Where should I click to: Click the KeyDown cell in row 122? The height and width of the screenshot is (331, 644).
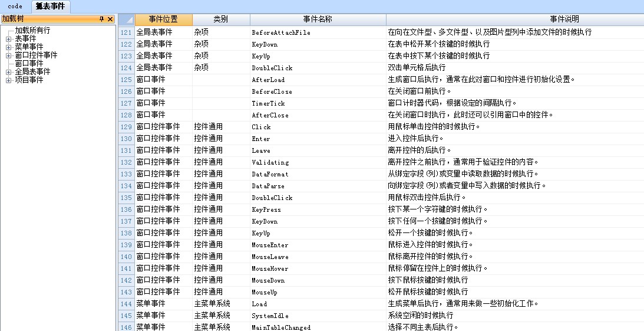point(318,44)
